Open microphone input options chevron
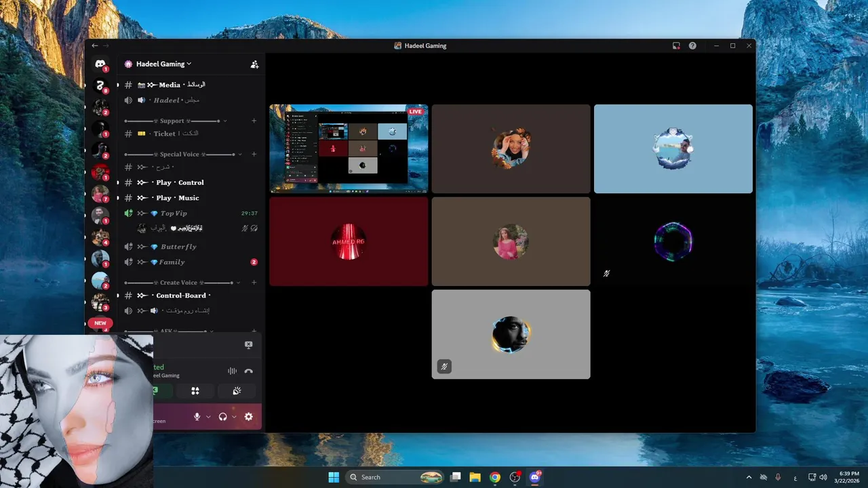This screenshot has width=868, height=488. pyautogui.click(x=208, y=417)
